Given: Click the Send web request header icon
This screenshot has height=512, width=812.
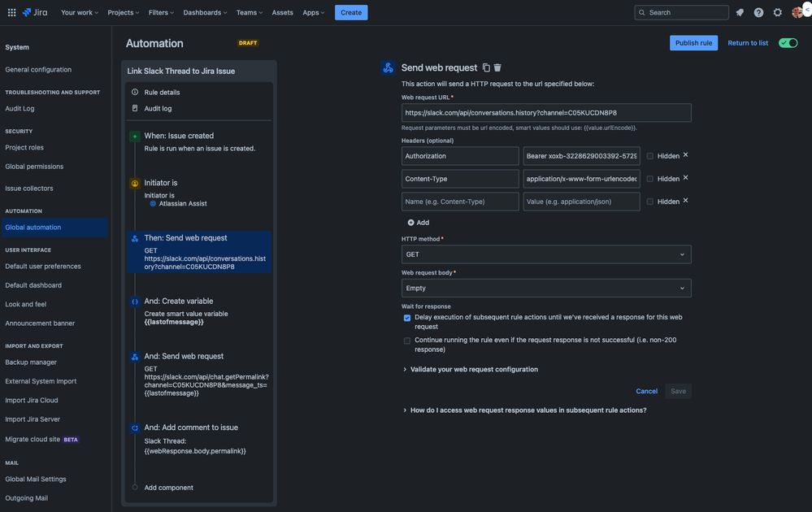Looking at the screenshot, I should point(388,67).
